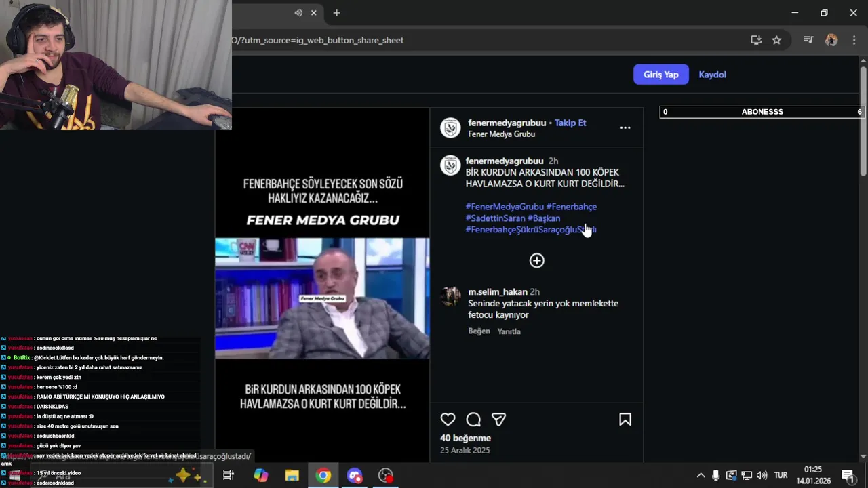868x488 pixels.
Task: Click the page vertical scrollbar
Action: coord(863,122)
